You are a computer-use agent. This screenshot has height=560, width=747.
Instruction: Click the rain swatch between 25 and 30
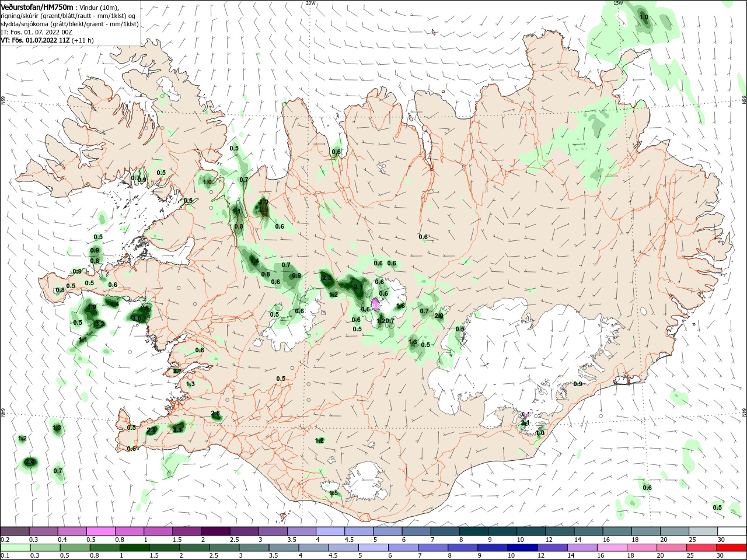(x=701, y=548)
